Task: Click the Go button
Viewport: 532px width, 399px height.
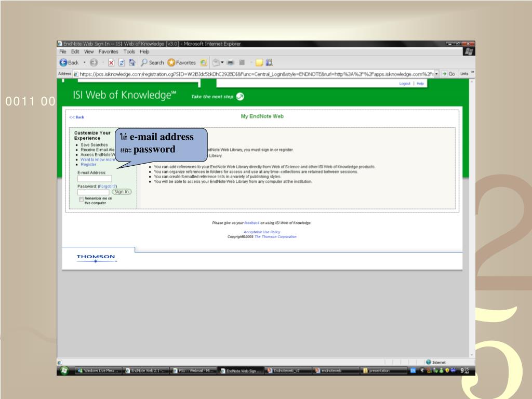Action: pos(448,74)
